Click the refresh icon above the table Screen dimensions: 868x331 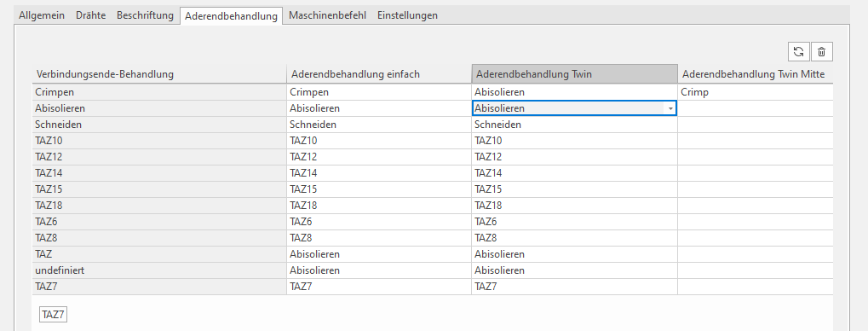tap(799, 51)
